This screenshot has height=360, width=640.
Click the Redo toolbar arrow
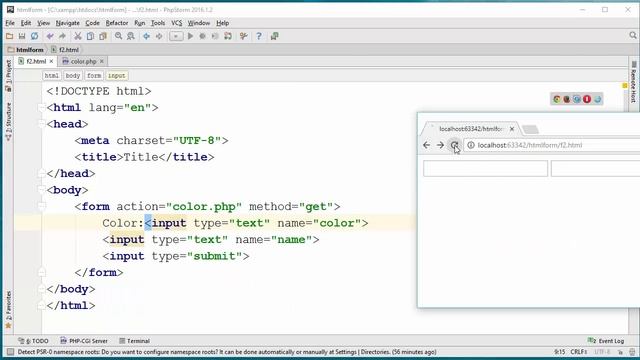pyautogui.click(x=62, y=36)
